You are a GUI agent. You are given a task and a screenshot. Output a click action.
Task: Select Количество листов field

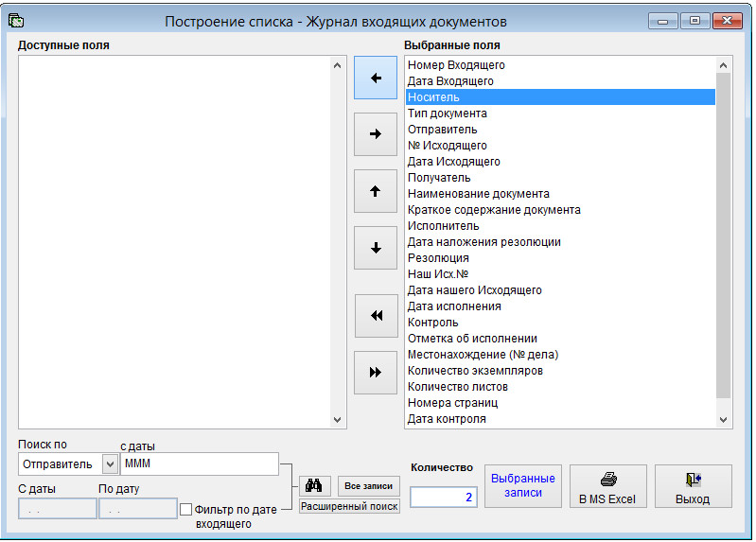(560, 386)
